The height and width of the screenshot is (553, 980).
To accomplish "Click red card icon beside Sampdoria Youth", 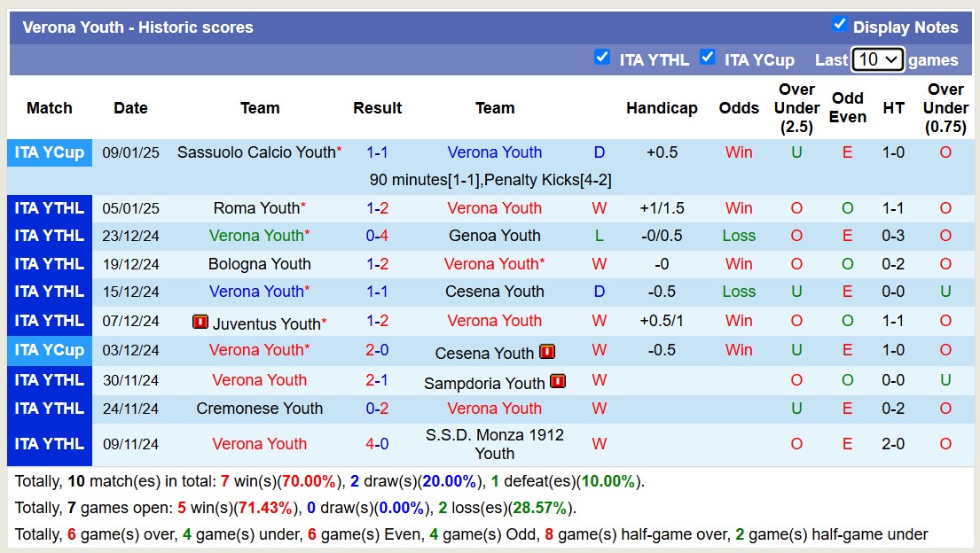I will click(558, 381).
